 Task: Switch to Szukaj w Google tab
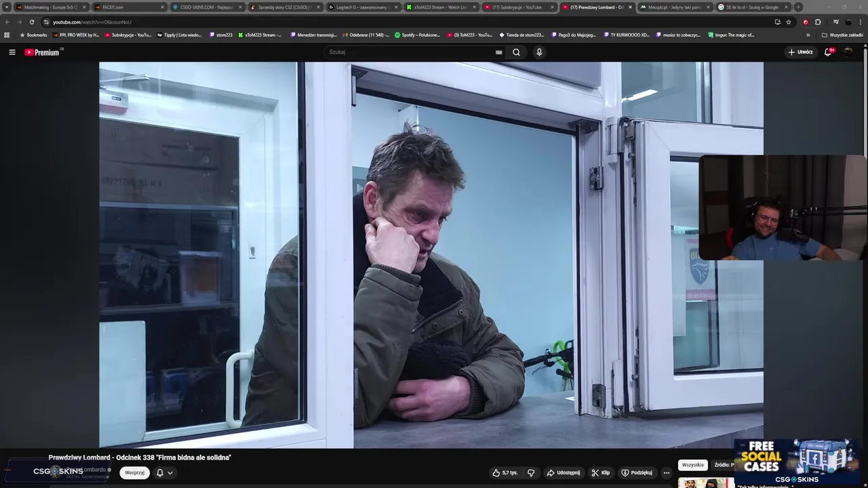point(753,7)
